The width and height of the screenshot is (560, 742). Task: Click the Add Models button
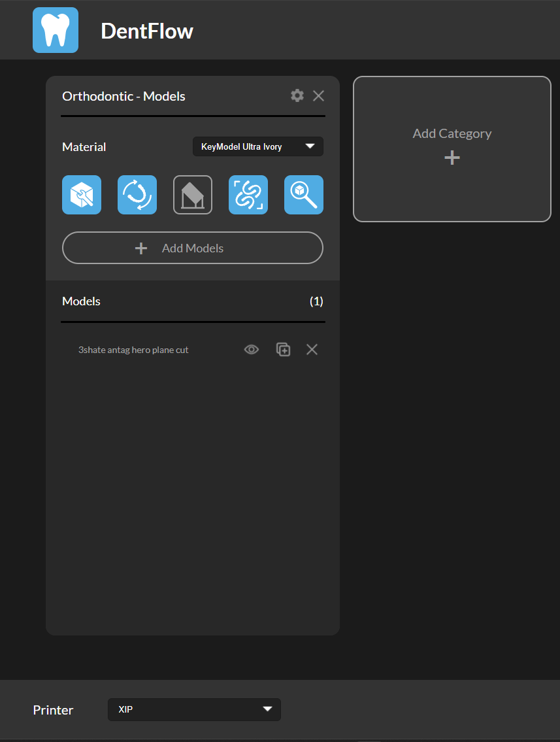pyautogui.click(x=192, y=248)
